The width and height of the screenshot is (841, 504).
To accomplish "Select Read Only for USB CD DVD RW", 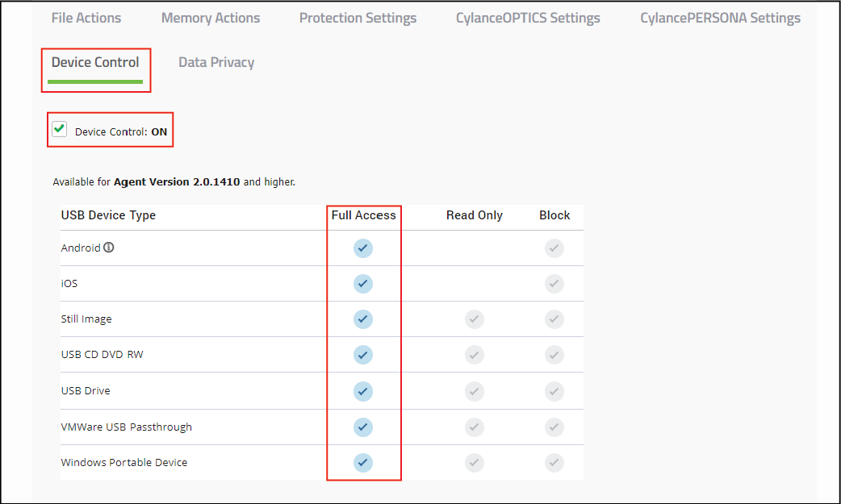I will (x=474, y=355).
